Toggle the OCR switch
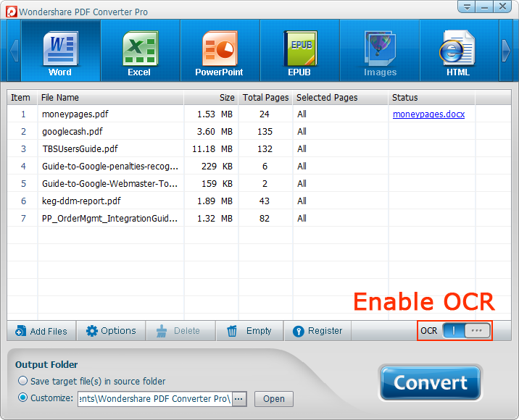Image resolution: width=519 pixels, height=420 pixels. click(466, 330)
